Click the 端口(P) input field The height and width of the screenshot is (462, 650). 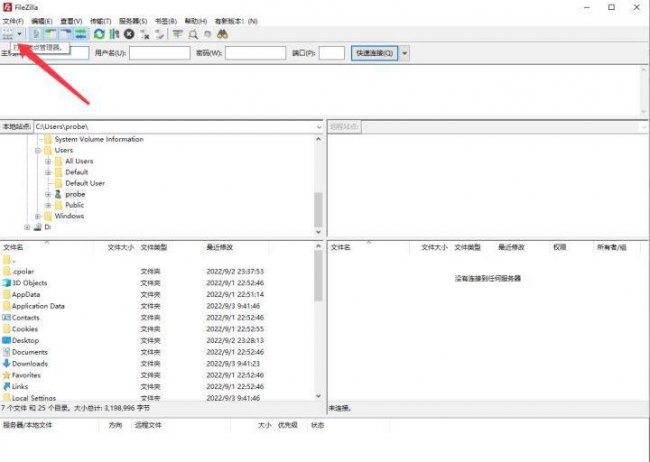pyautogui.click(x=332, y=53)
